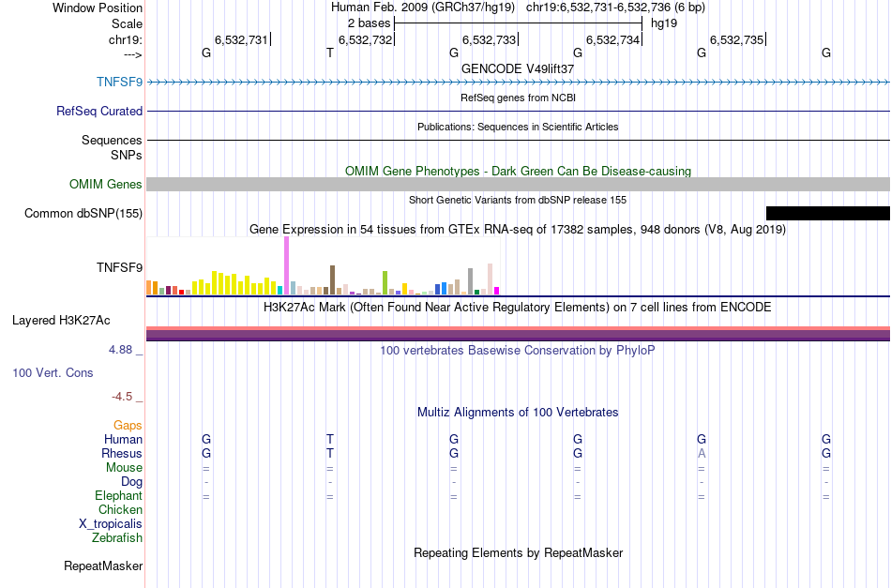This screenshot has width=891, height=588.
Task: Click 'Short Genetic Variants from dbSNP release 155'
Action: tap(518, 200)
